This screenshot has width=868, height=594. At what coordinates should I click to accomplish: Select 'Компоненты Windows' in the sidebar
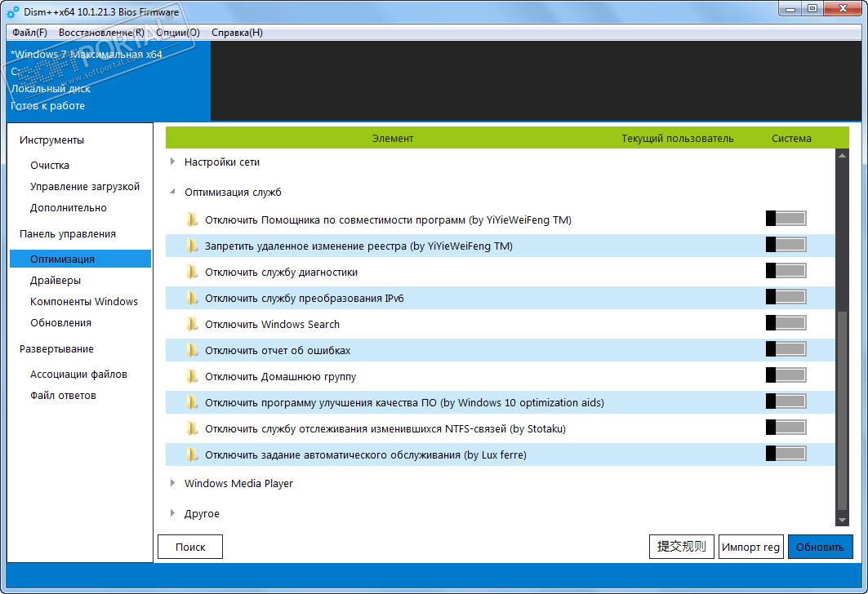(x=84, y=301)
